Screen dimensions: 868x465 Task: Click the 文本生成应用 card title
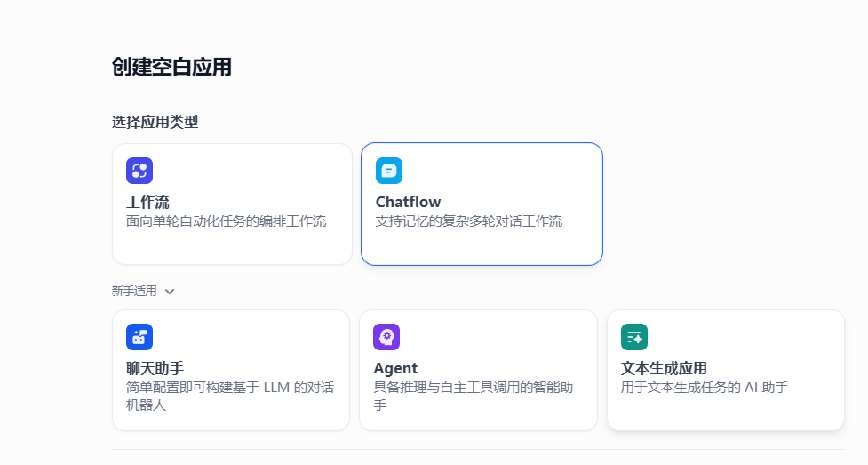[x=664, y=368]
